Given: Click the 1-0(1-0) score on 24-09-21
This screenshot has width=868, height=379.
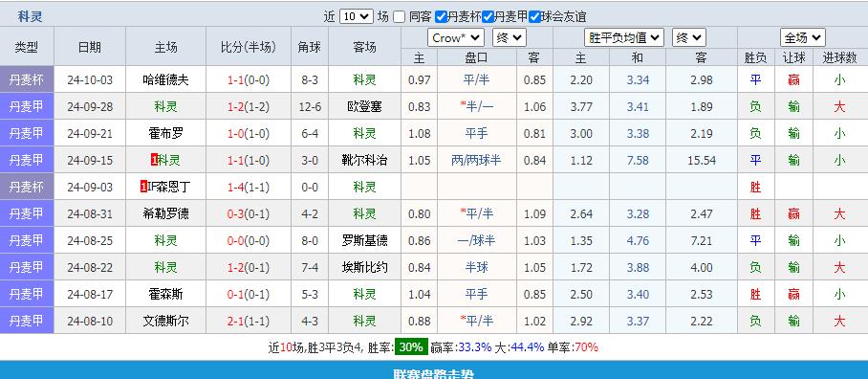Looking at the screenshot, I should tap(248, 134).
